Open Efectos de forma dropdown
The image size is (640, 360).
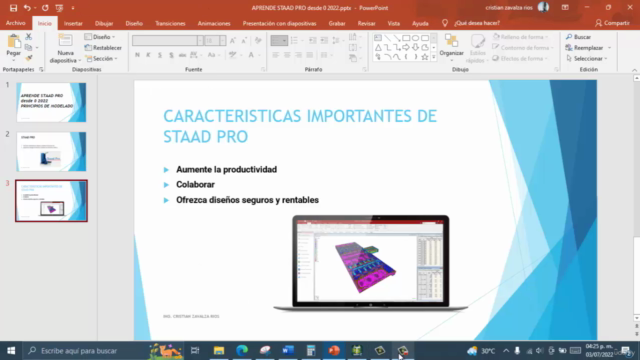pyautogui.click(x=520, y=58)
